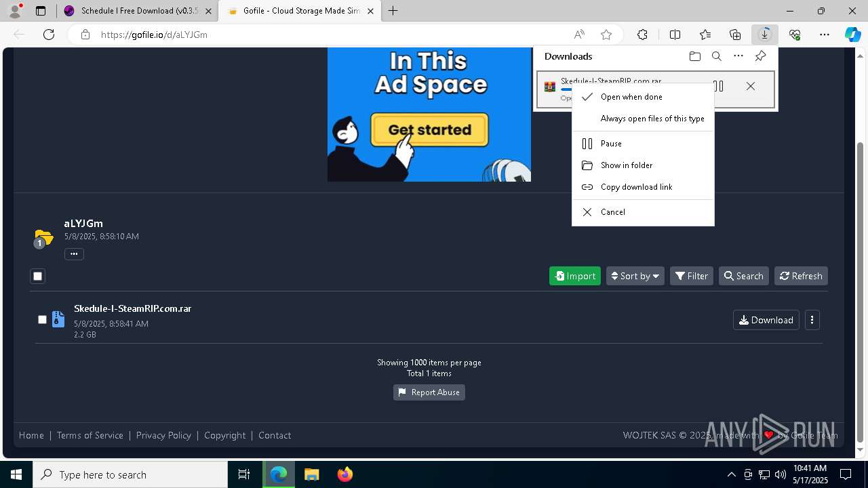Click Microsoft Edge taskbar icon
Viewport: 868px width, 488px height.
(279, 474)
